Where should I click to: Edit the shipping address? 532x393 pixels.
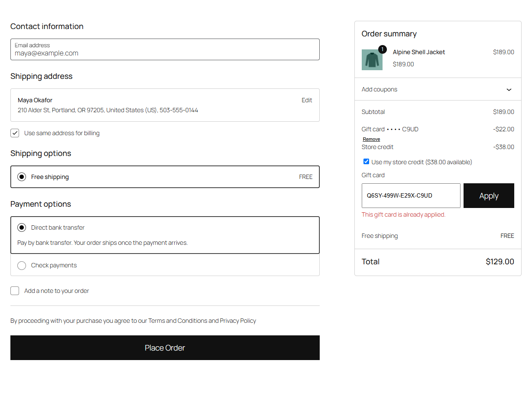point(307,100)
